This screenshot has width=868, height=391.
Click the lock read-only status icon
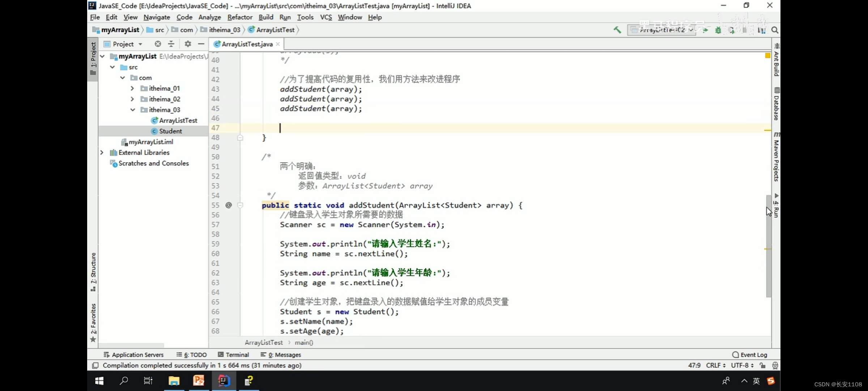pos(762,365)
